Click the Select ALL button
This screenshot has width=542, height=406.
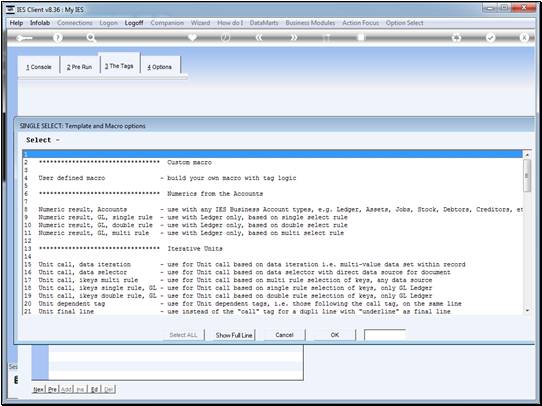(x=183, y=335)
